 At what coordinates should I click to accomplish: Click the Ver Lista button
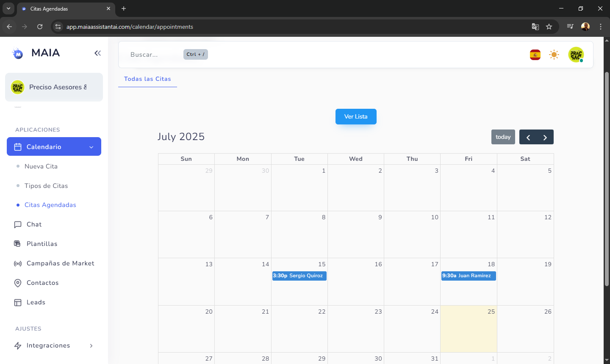pos(356,117)
